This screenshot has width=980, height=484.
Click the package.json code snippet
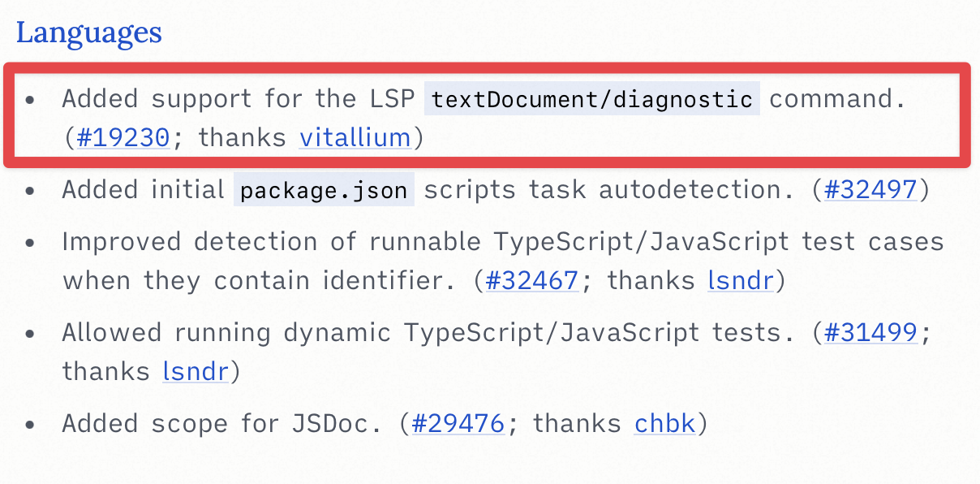325,189
